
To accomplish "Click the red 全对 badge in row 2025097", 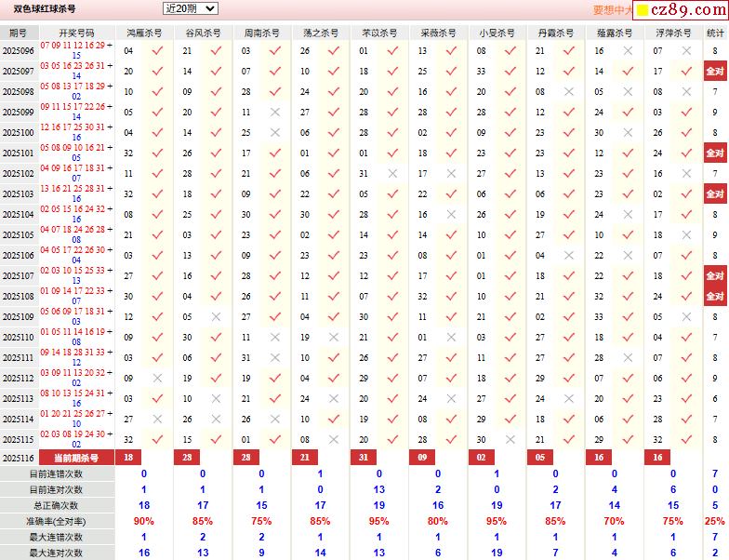I will pos(715,72).
